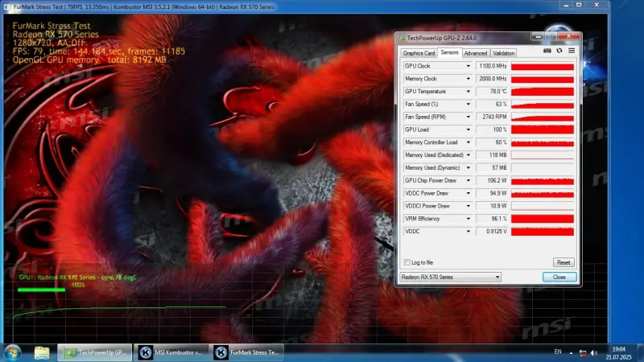The height and width of the screenshot is (362, 644).
Task: Click the OpenGL GPU memory overlay line
Action: point(89,60)
